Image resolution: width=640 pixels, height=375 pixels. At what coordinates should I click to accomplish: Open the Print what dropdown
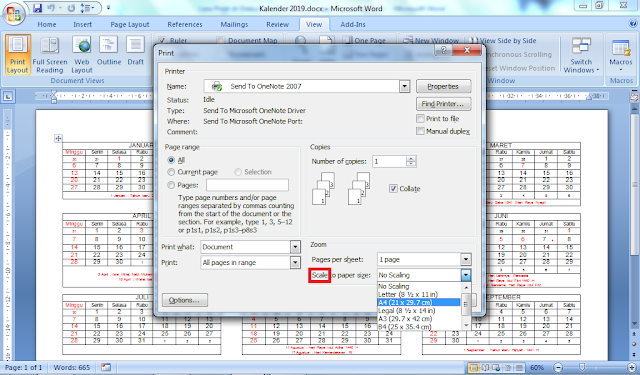coord(296,247)
